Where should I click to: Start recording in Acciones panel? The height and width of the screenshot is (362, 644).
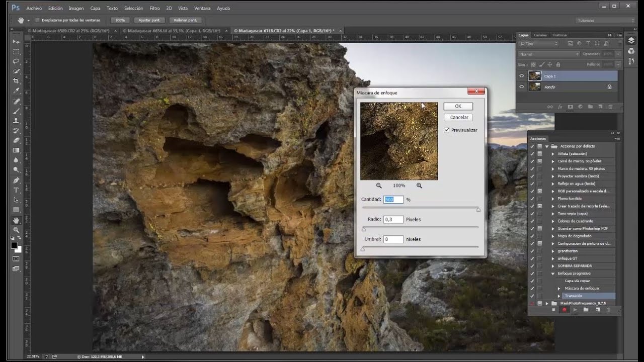564,310
